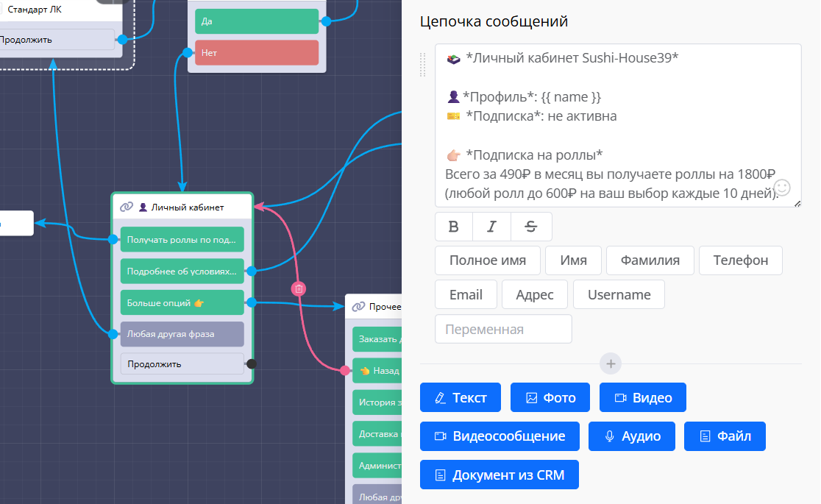Insert a Видеосообщение block
Screen dimensions: 821x504
point(500,436)
